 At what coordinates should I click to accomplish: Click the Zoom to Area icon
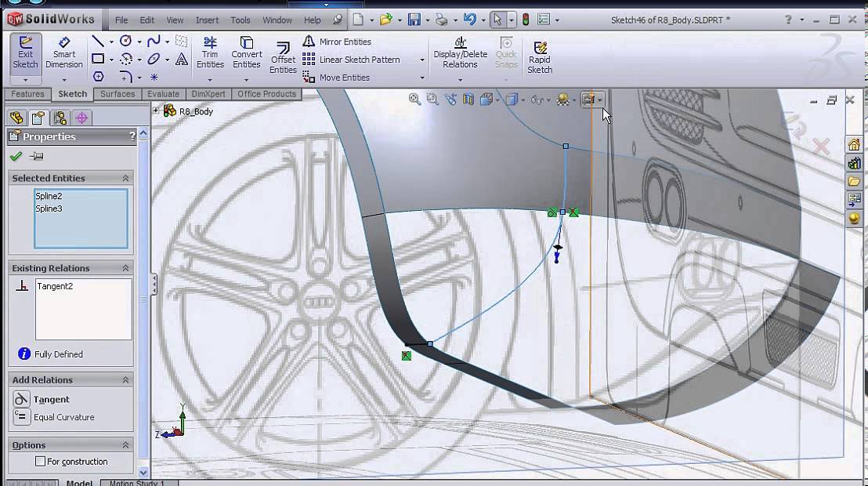point(432,100)
